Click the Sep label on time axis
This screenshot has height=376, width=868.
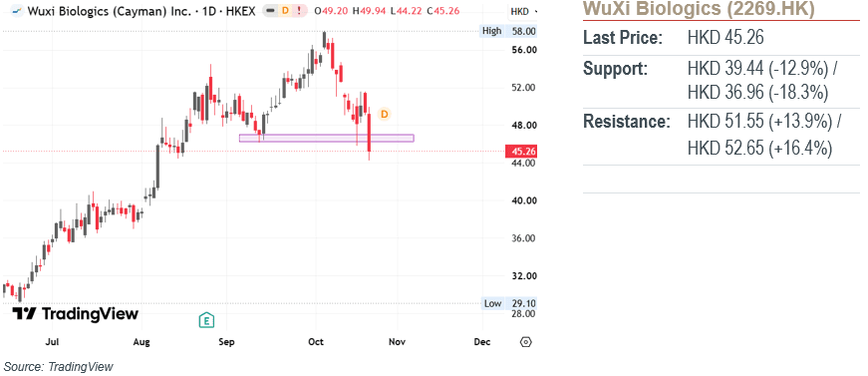226,342
